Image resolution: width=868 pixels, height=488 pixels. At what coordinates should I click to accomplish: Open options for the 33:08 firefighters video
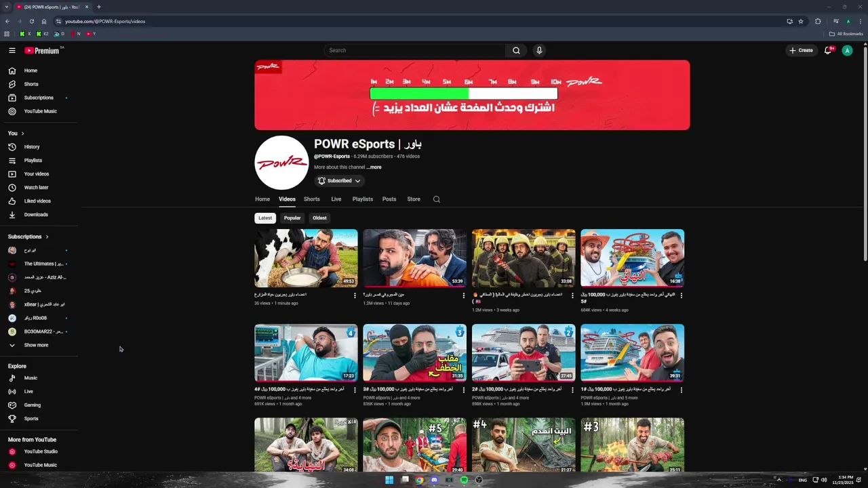pyautogui.click(x=572, y=296)
